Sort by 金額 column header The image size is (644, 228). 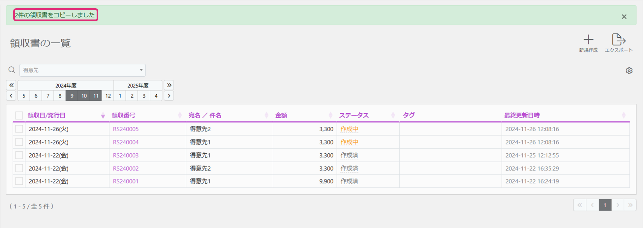pyautogui.click(x=281, y=115)
